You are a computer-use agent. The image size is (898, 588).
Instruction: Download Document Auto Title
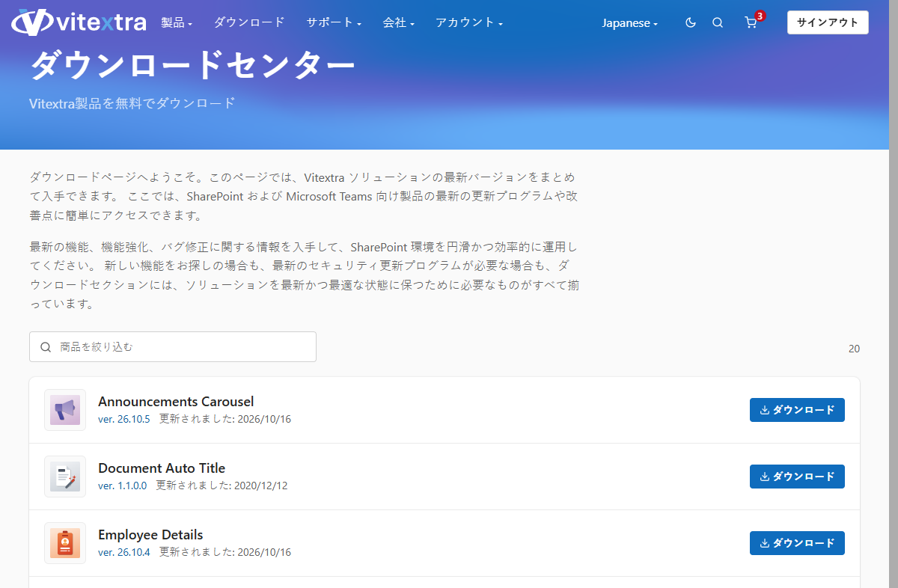pyautogui.click(x=797, y=477)
